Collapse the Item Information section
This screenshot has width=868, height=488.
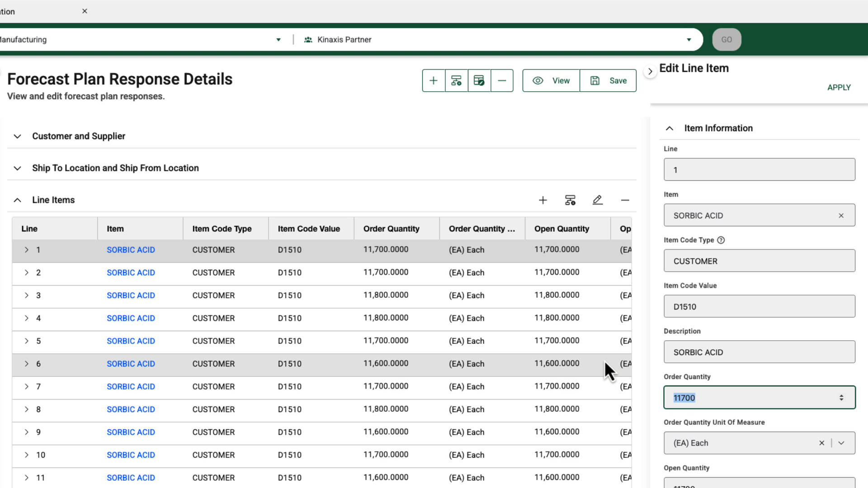point(669,128)
